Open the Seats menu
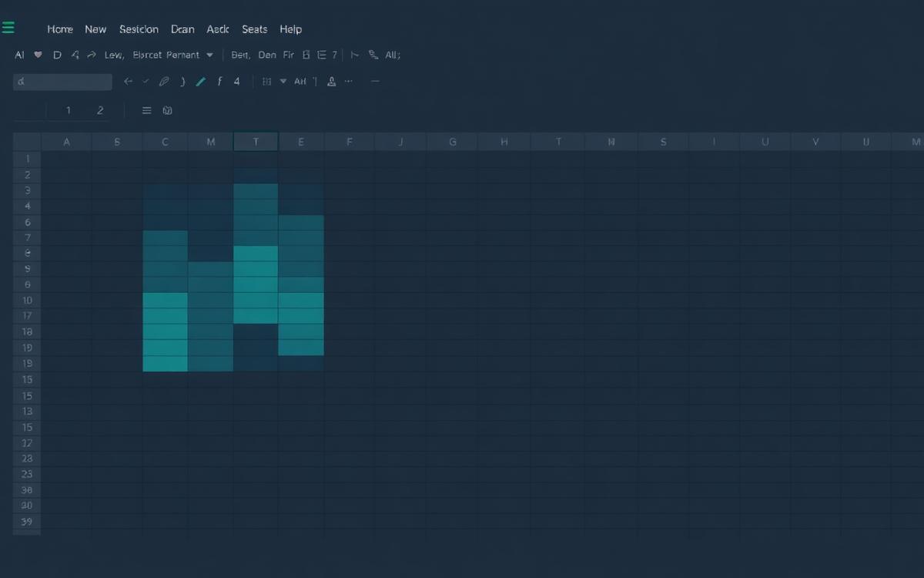Image resolution: width=924 pixels, height=578 pixels. tap(254, 29)
